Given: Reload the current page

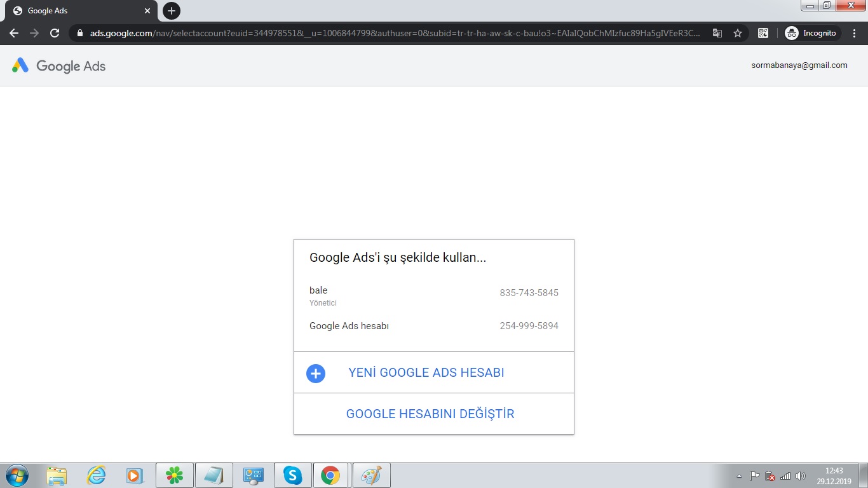Looking at the screenshot, I should pos(55,33).
